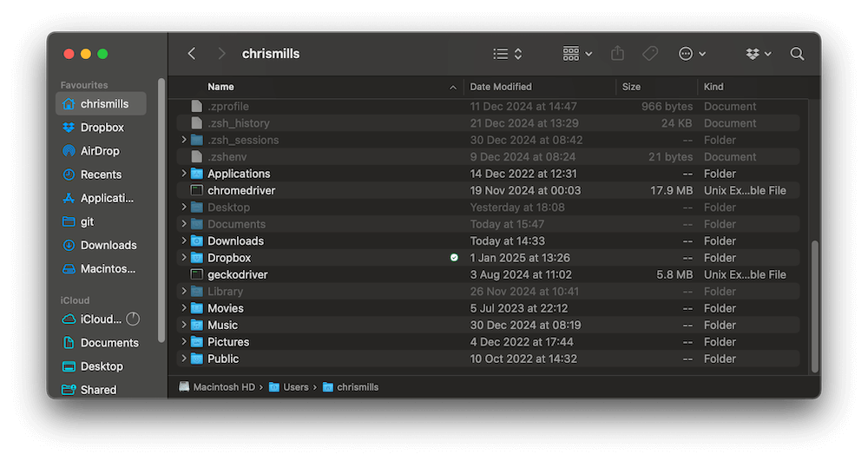Click the Tags icon in toolbar
868x461 pixels.
coord(650,54)
